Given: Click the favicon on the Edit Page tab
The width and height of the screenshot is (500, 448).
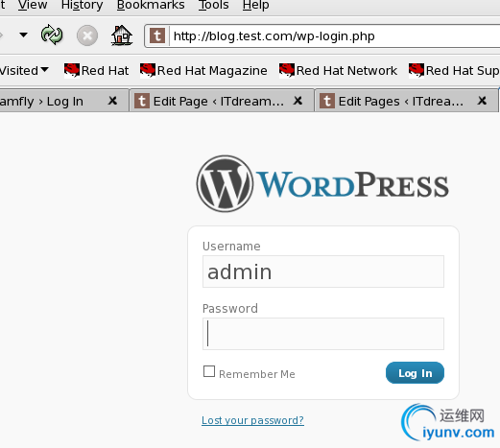Looking at the screenshot, I should pyautogui.click(x=142, y=101).
